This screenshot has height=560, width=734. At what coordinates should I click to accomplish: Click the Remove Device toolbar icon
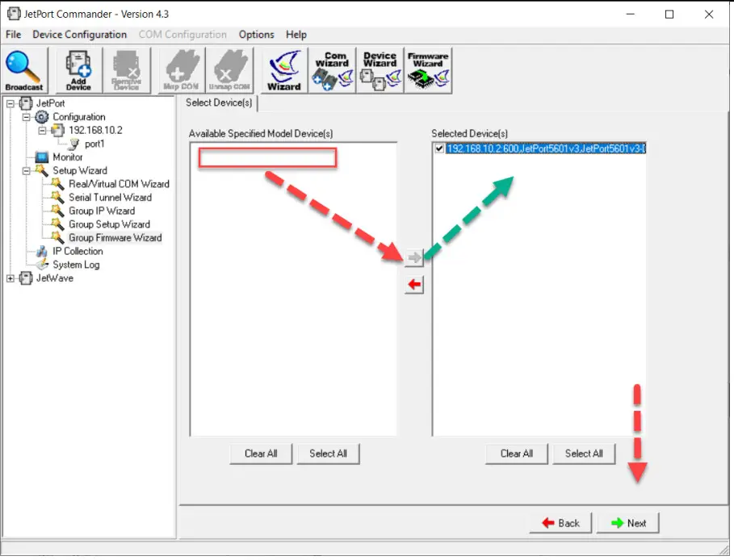[127, 70]
